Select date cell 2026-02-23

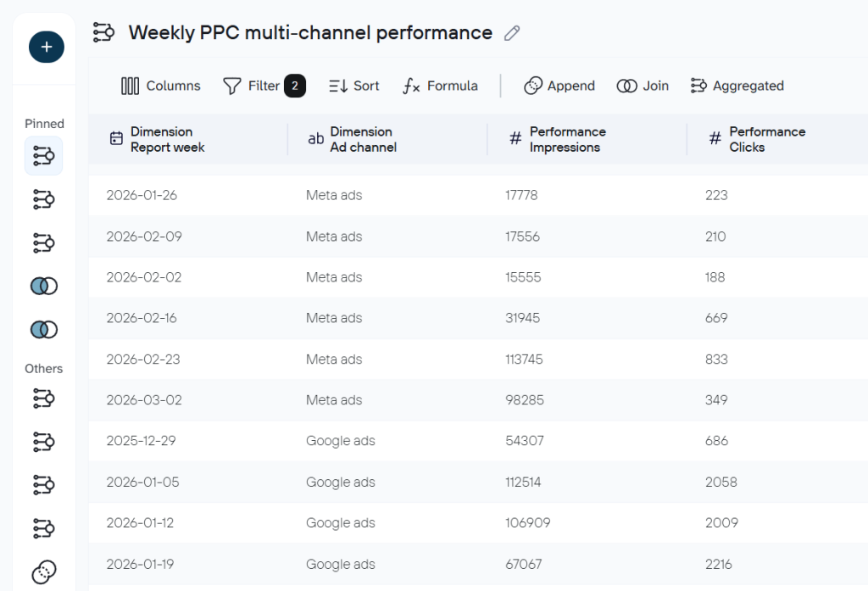(x=143, y=360)
